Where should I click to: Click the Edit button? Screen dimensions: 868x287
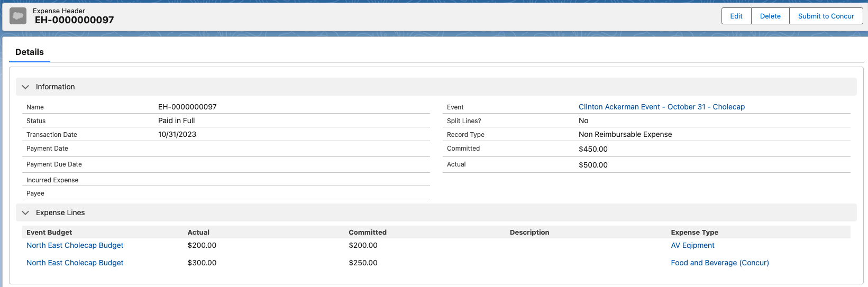click(x=736, y=16)
